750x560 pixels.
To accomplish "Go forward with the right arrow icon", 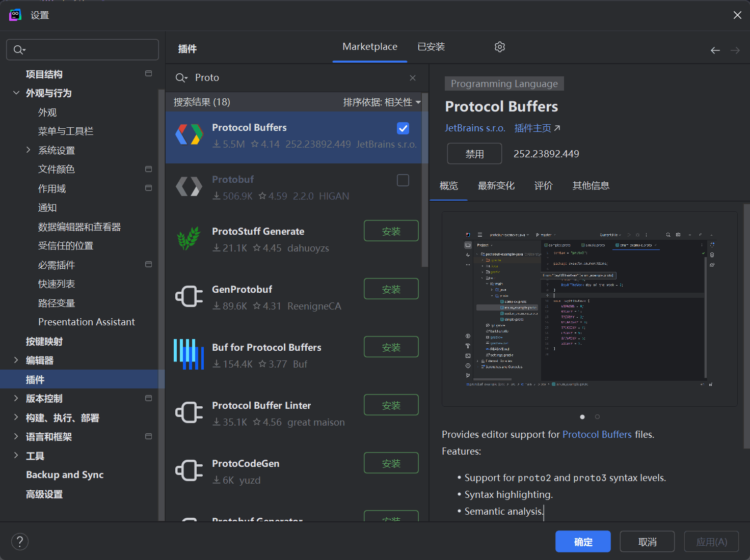I will [x=735, y=50].
